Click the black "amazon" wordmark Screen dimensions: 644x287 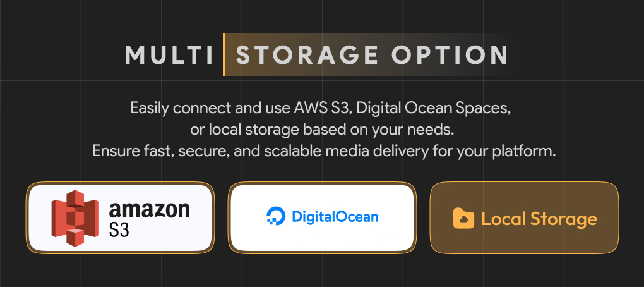[149, 209]
